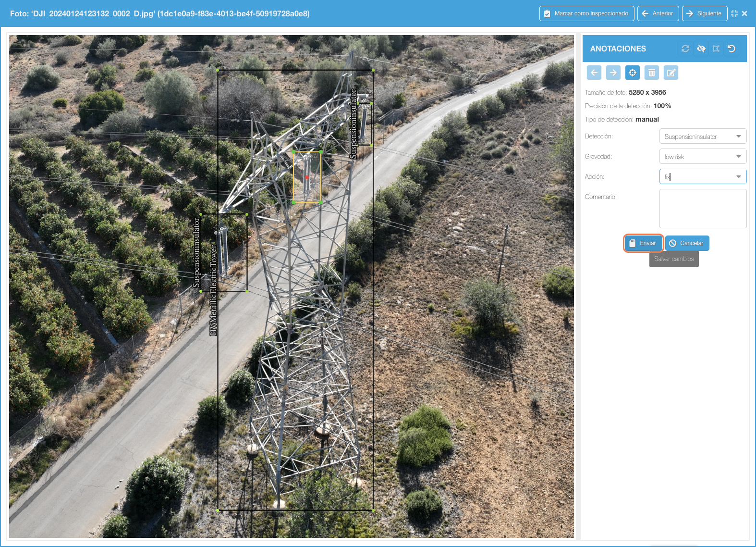Click the ANOTACIONES panel heading
This screenshot has width=756, height=547.
[618, 49]
